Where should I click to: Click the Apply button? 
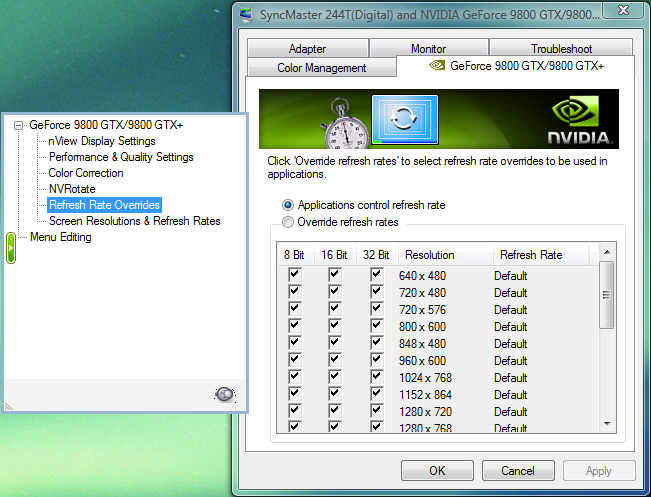tap(599, 471)
